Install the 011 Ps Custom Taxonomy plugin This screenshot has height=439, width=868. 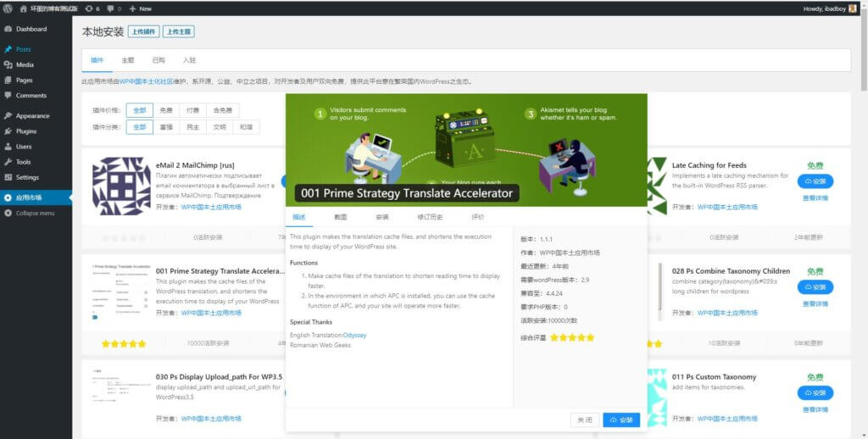click(815, 393)
